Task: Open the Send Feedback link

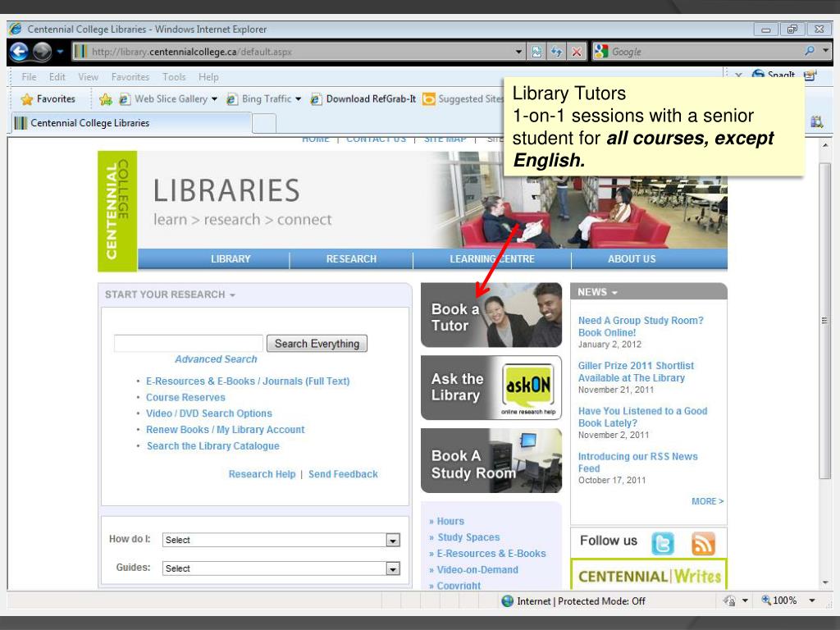Action: [343, 474]
